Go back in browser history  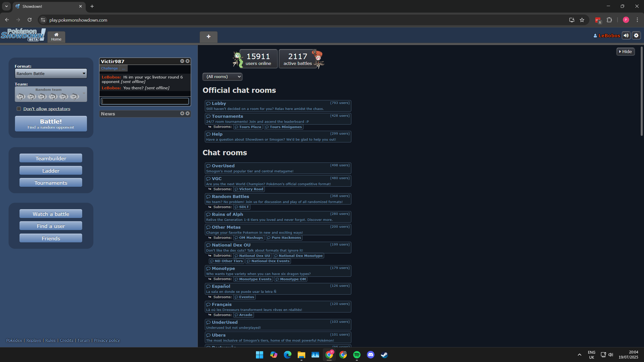click(7, 20)
